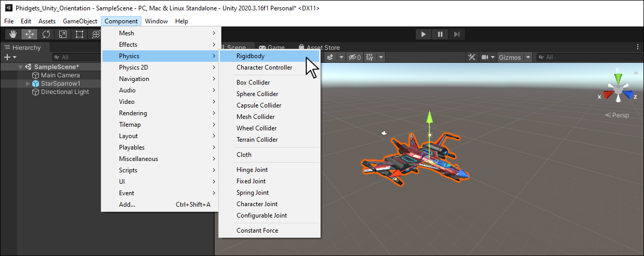Select Directional Light in the Hierarchy

pos(65,92)
